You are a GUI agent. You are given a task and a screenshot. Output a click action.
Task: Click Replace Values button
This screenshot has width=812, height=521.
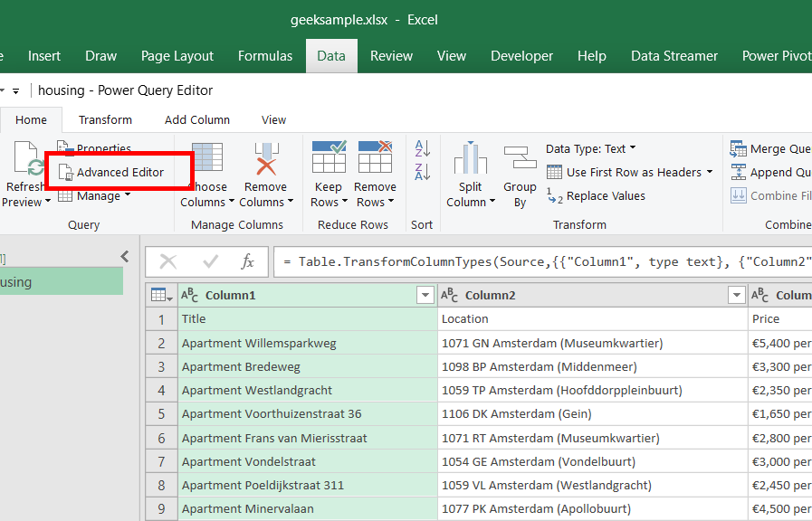pos(597,196)
